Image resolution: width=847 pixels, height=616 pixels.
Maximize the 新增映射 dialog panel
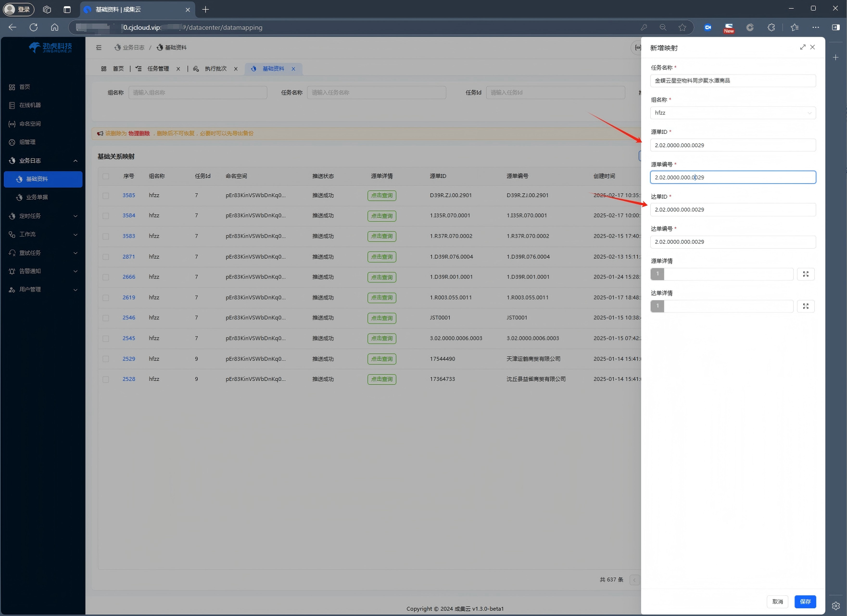tap(802, 47)
